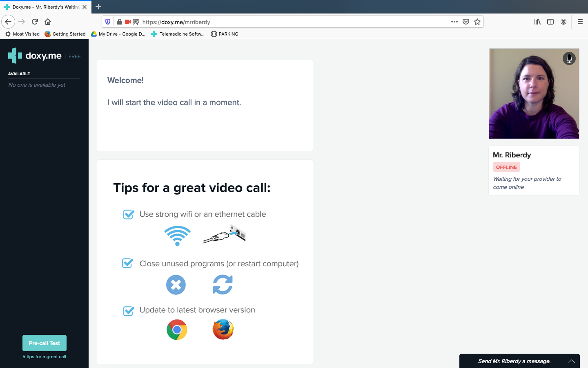Click the wifi or ethernet tip checkbox

(129, 214)
